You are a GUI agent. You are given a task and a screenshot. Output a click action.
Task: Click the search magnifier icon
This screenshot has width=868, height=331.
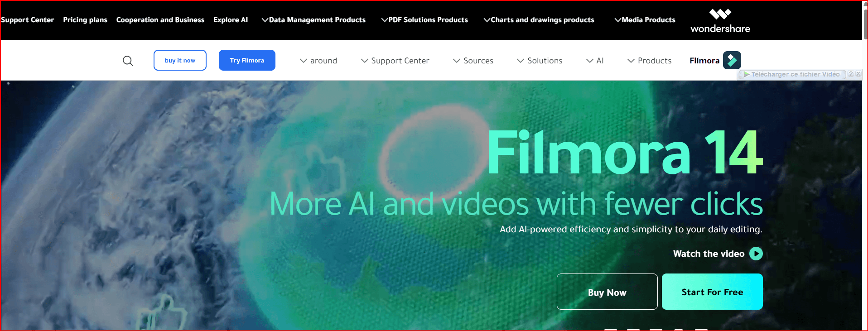[128, 61]
